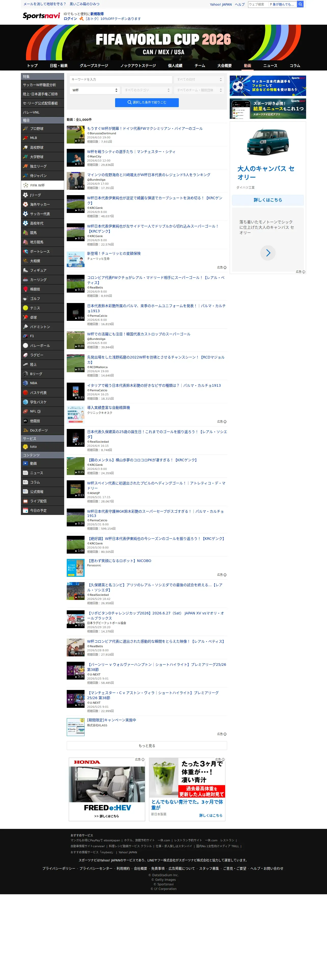Viewport: 327px width, 980px height.
Task: Click the toto service icon
Action: (x=25, y=447)
